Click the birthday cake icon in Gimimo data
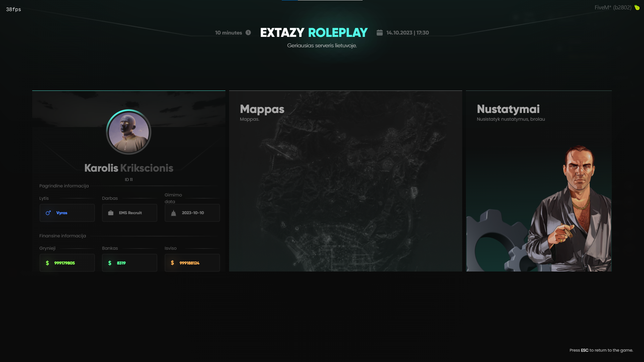The image size is (644, 362). [x=173, y=213]
